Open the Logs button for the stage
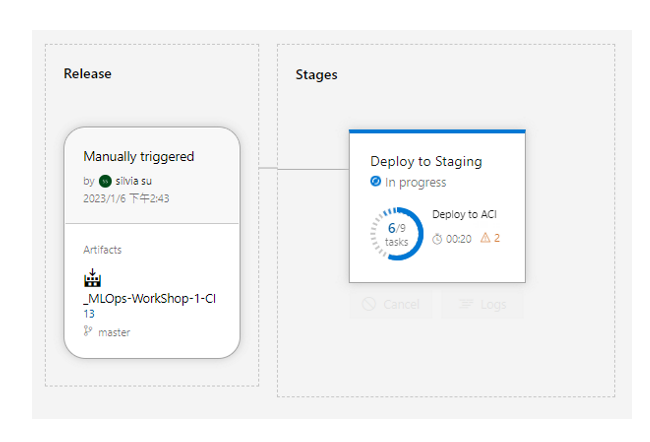 482,304
